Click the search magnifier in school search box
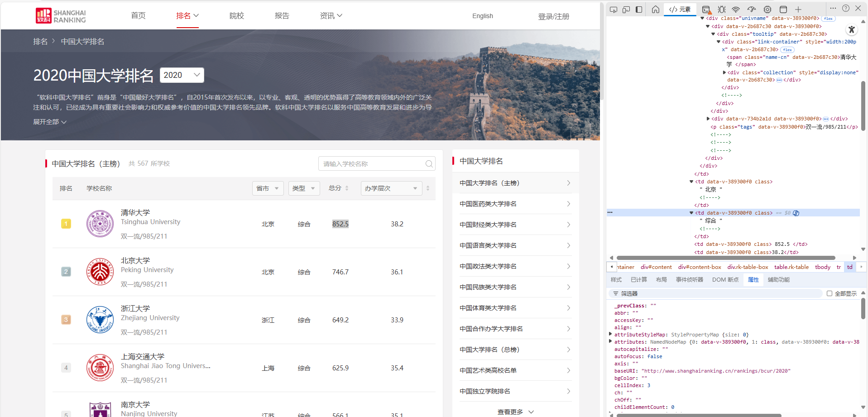868x417 pixels. [429, 164]
